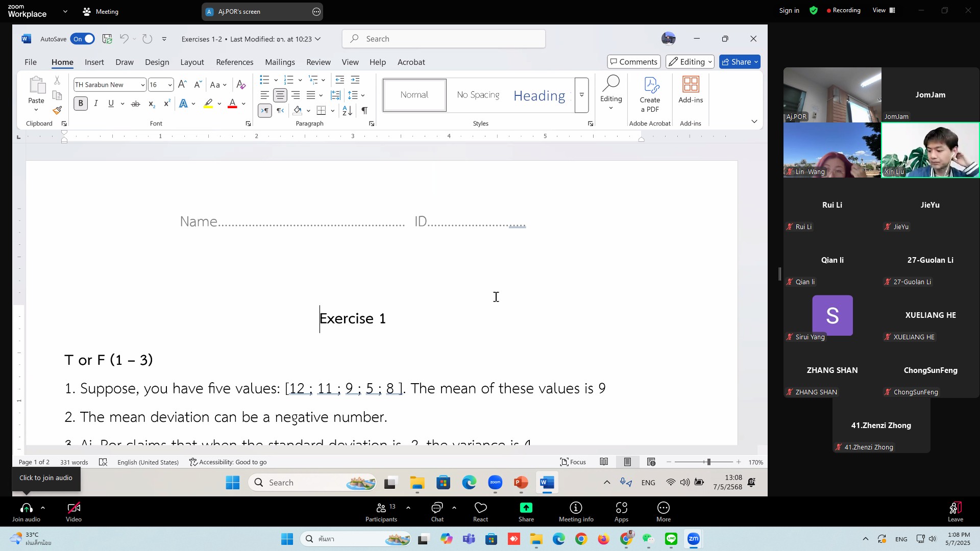
Task: Align text to the left
Action: click(x=264, y=95)
